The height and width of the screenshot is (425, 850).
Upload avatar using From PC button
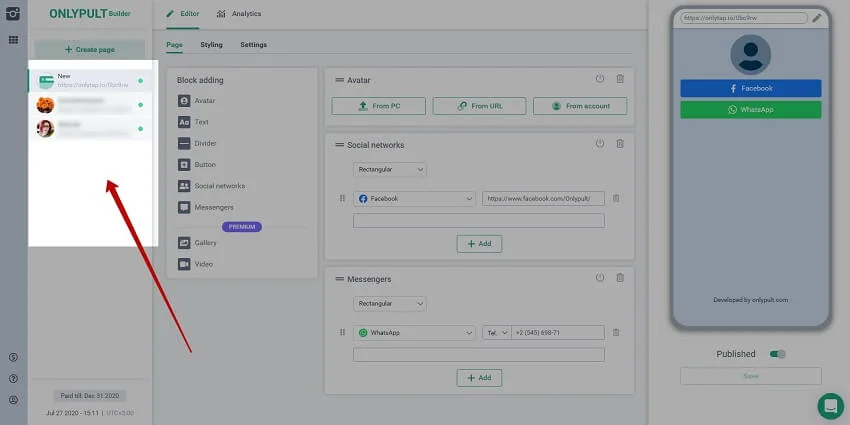[x=379, y=106]
